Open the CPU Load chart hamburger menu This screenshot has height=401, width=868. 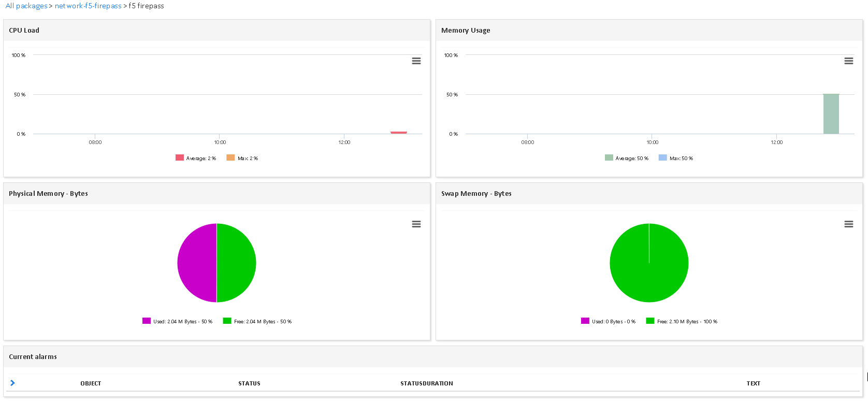click(416, 61)
